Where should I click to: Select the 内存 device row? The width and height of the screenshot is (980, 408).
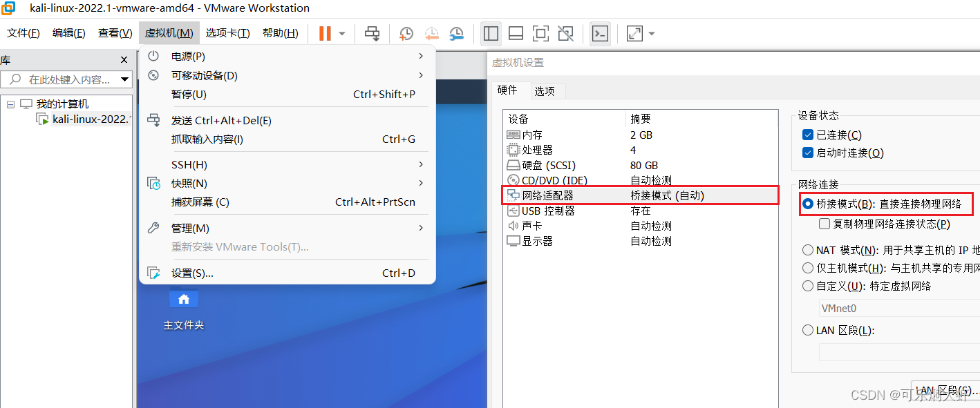(642, 135)
